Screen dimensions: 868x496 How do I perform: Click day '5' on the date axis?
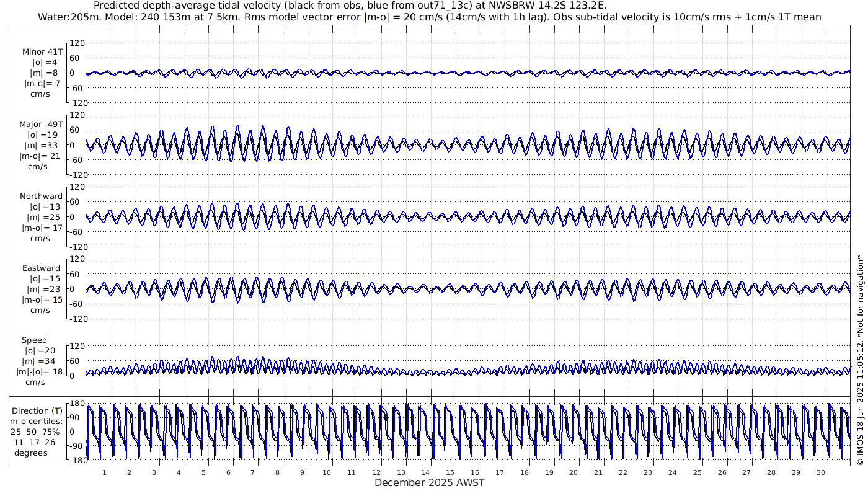(x=203, y=472)
